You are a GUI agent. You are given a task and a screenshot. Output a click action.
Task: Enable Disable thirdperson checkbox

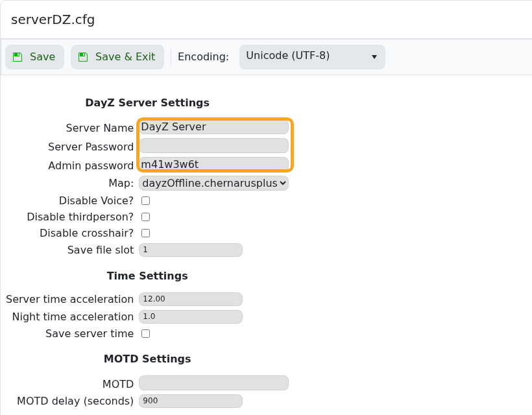coord(145,217)
